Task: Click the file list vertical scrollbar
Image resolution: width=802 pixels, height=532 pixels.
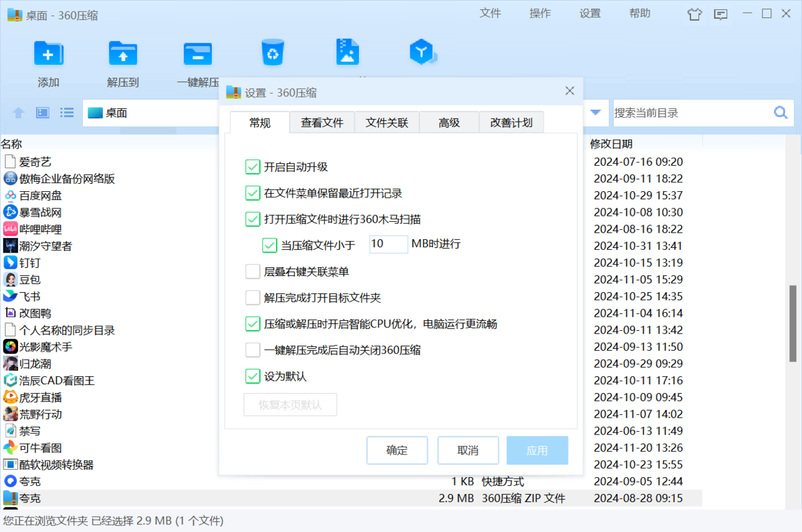Action: [793, 323]
